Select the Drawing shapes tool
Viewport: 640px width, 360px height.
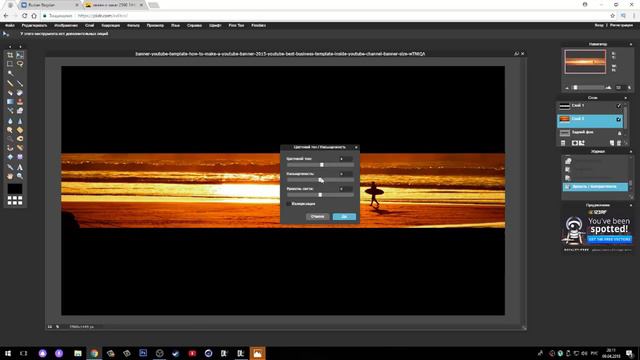click(x=20, y=111)
